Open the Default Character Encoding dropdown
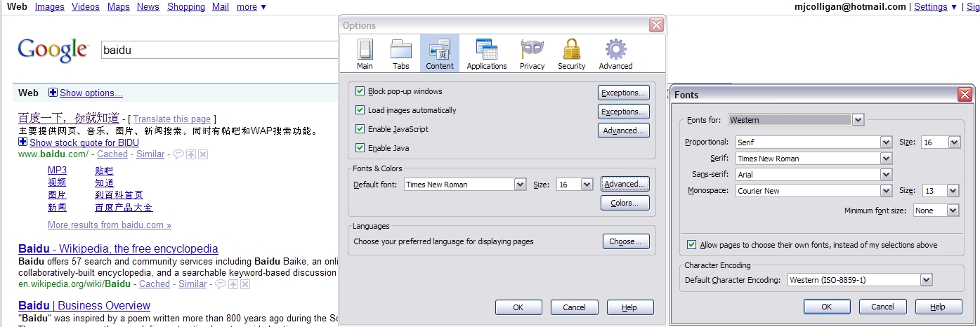 [926, 280]
